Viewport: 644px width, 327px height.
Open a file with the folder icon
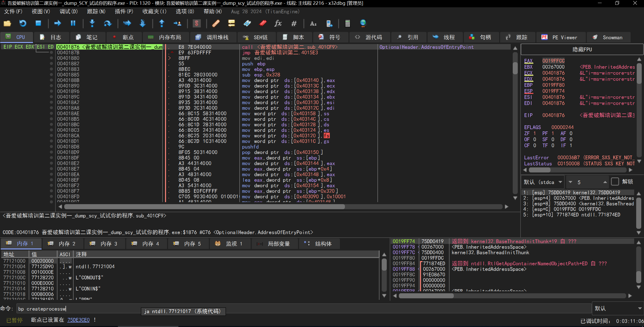(7, 23)
